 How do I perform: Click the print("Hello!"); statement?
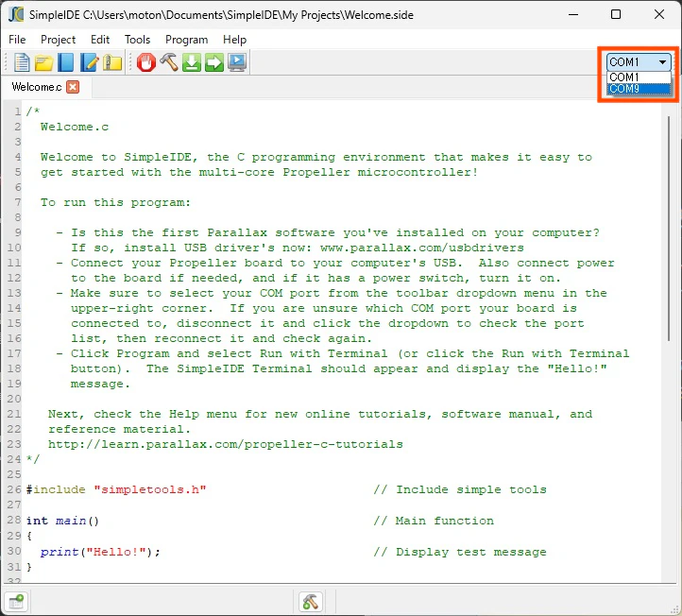[100, 552]
